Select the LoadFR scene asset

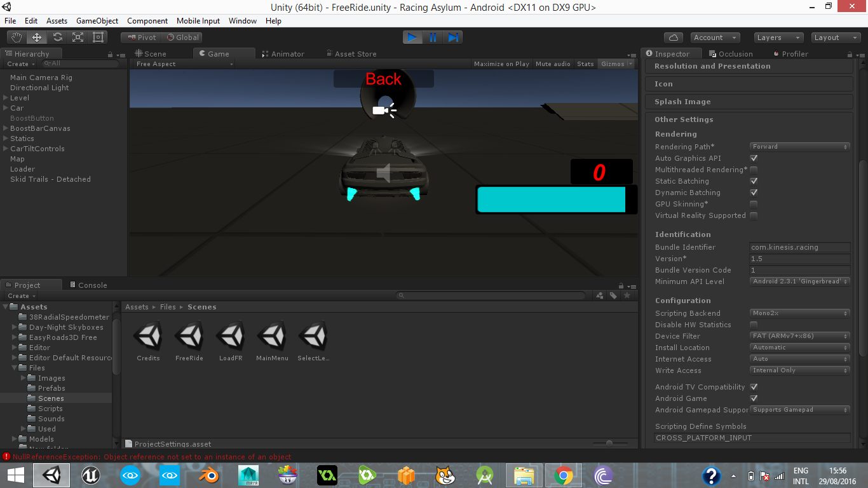[x=231, y=341]
